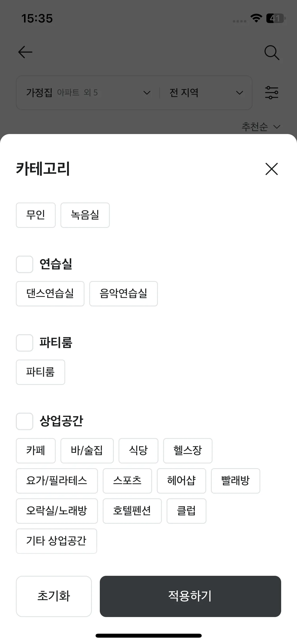297x644 pixels.
Task: Click the 적용하기 apply button
Action: 190,596
